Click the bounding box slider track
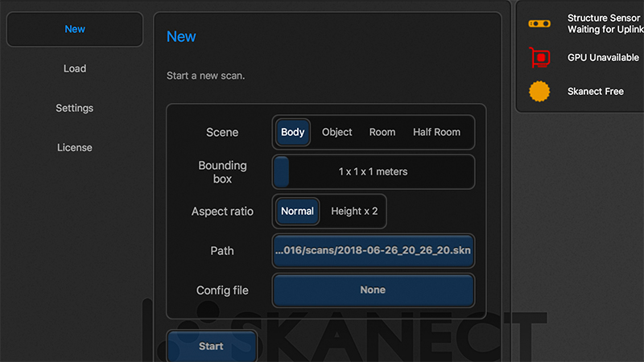This screenshot has height=362, width=644. click(374, 172)
